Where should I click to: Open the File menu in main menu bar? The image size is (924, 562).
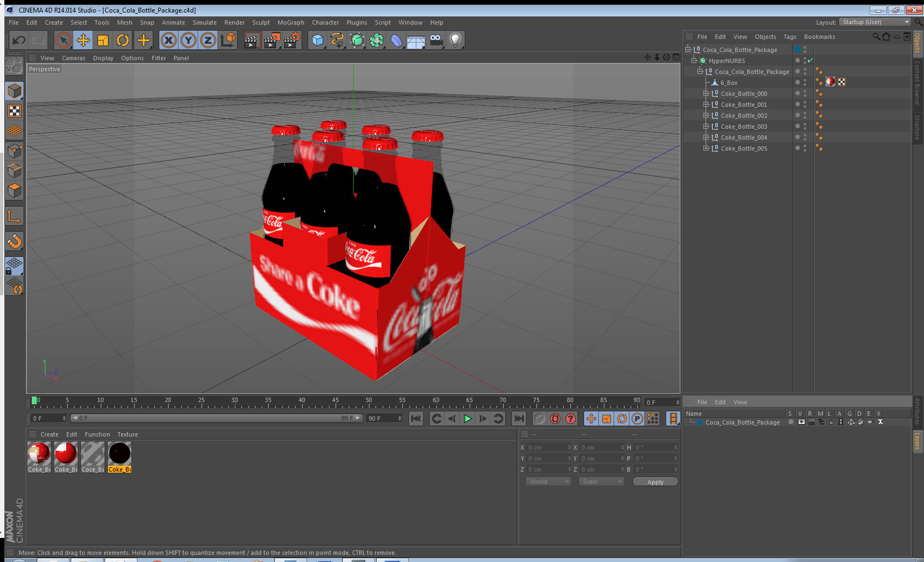click(14, 22)
